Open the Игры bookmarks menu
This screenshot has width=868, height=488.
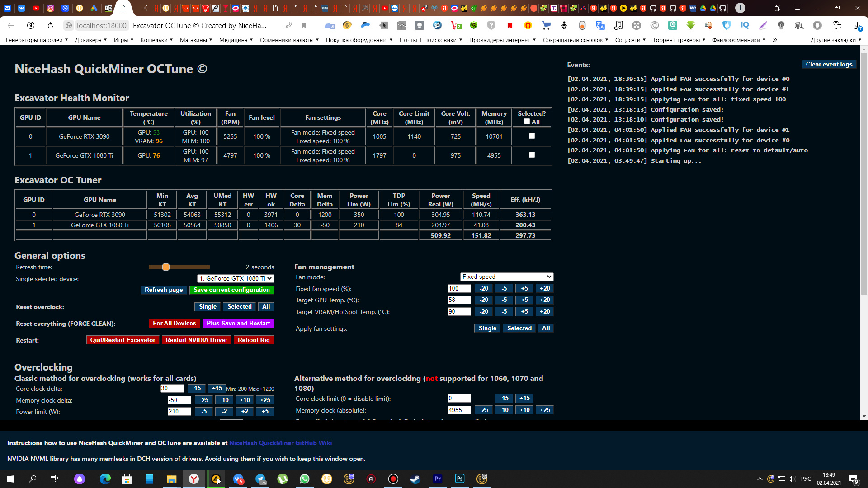pos(122,40)
